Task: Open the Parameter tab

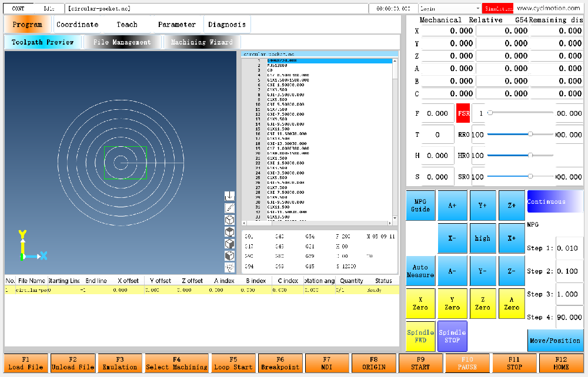Action: [176, 25]
